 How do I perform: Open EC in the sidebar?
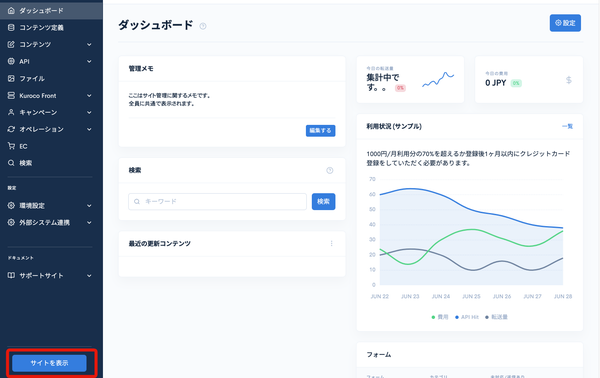pos(51,146)
